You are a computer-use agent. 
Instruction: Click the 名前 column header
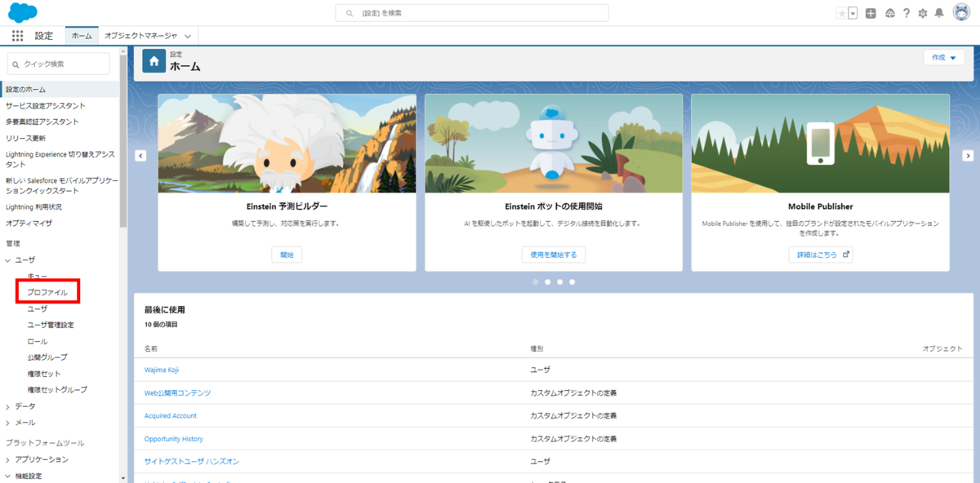[x=151, y=348]
